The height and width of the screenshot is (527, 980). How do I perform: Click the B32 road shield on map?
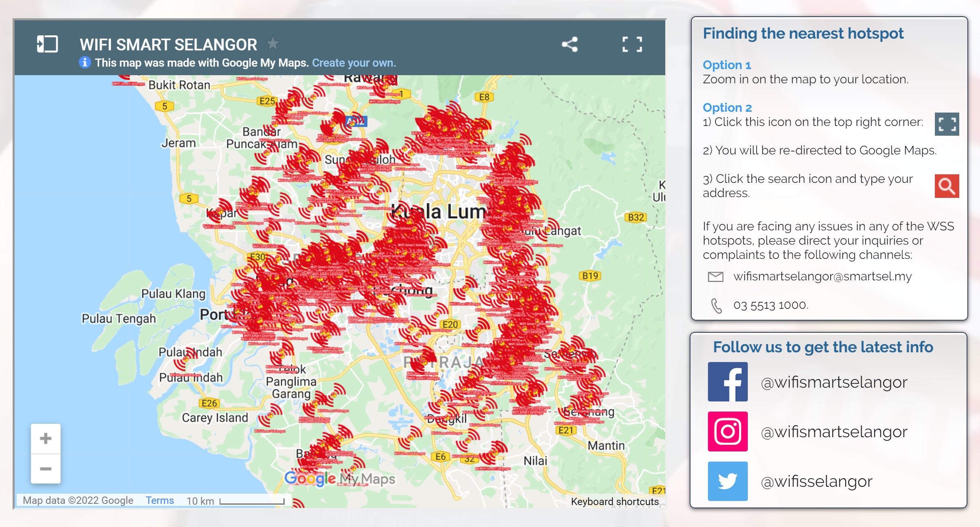(636, 217)
